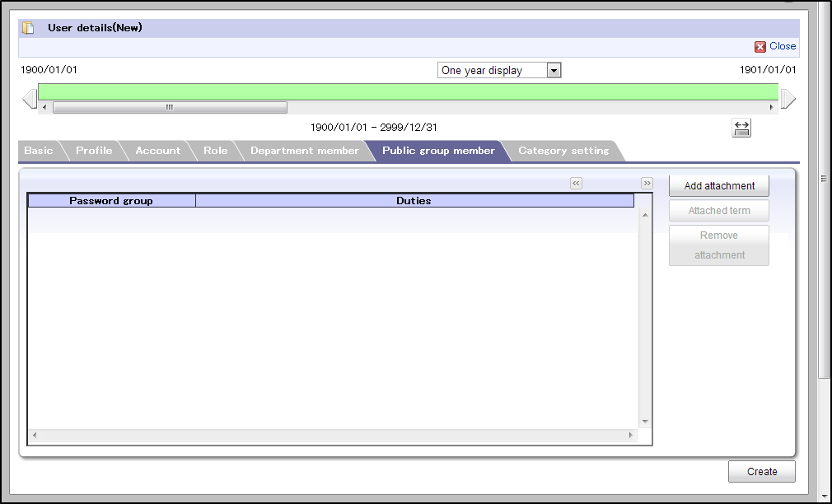The image size is (832, 504).
Task: Move the timeline to the previous period with the left arrow
Action: click(x=29, y=99)
